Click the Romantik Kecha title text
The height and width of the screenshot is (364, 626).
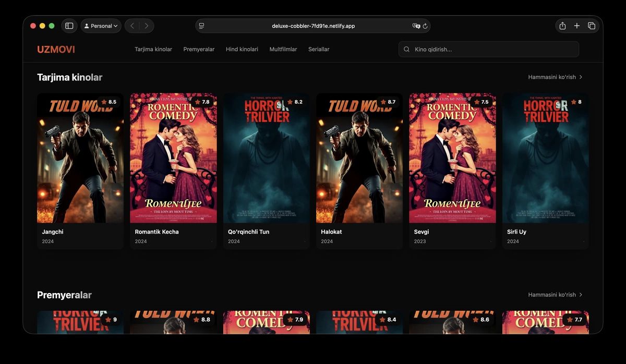pos(156,232)
